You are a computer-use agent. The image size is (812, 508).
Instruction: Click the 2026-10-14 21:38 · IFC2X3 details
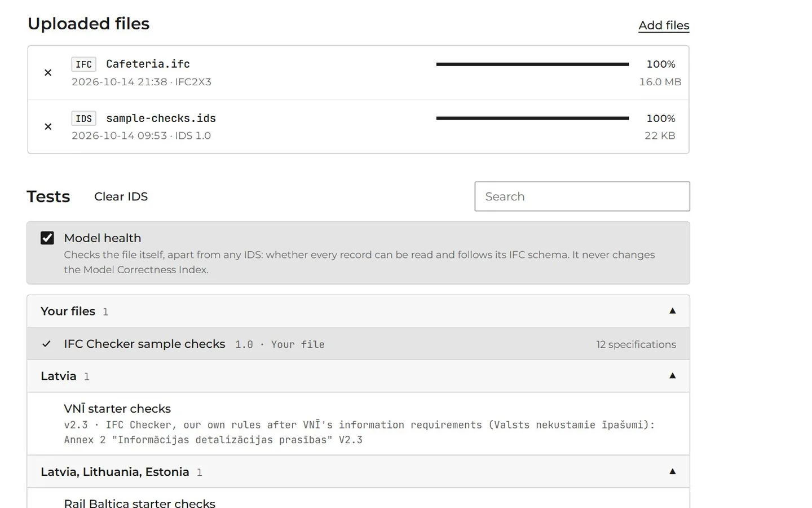click(x=142, y=82)
